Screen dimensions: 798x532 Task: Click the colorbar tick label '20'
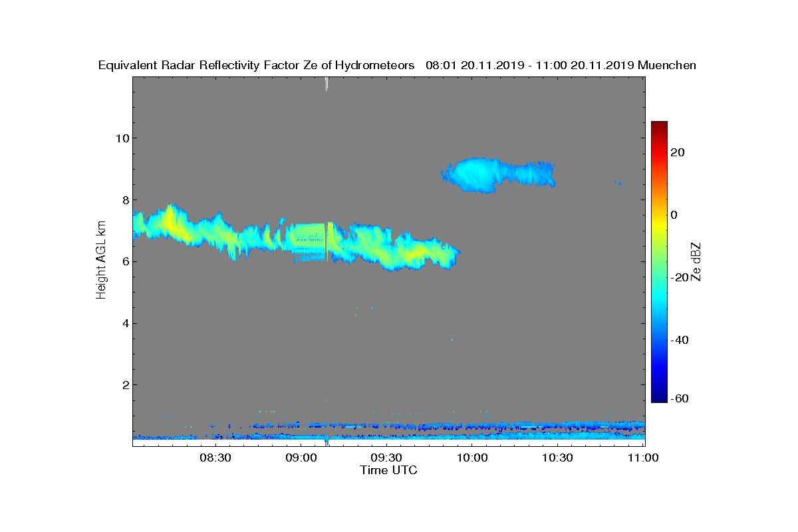click(x=678, y=152)
